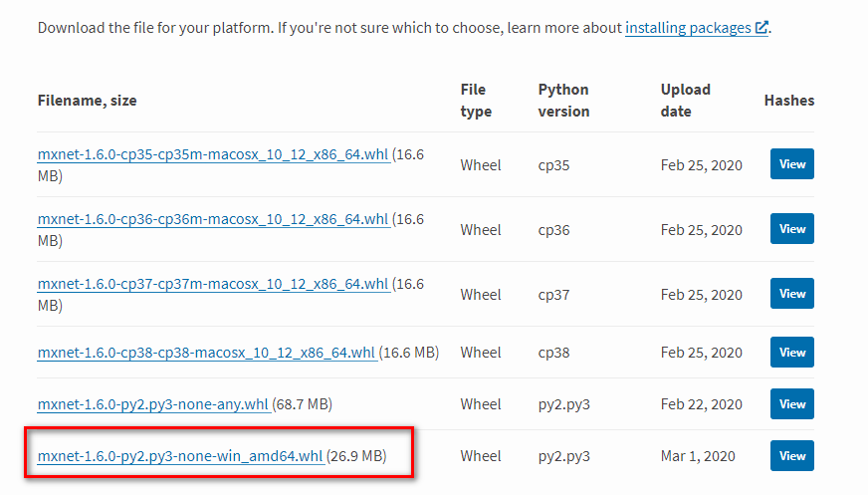View hashes for the cp37 wheel
This screenshot has height=495, width=868.
[x=792, y=294]
